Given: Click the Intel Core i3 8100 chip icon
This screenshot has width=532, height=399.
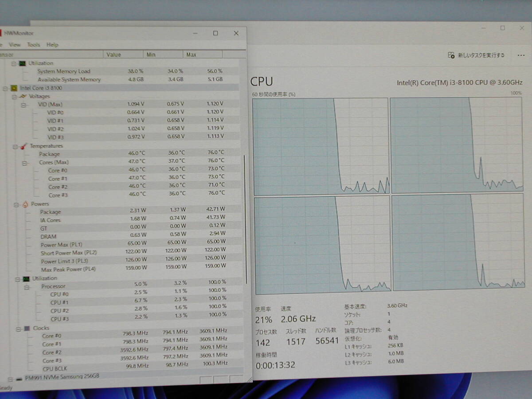Looking at the screenshot, I should tap(14, 88).
